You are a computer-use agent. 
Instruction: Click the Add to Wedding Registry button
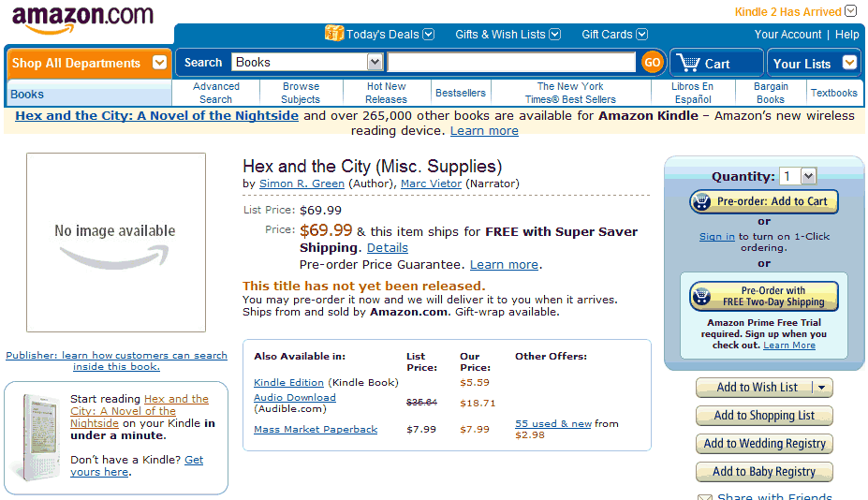click(x=764, y=444)
